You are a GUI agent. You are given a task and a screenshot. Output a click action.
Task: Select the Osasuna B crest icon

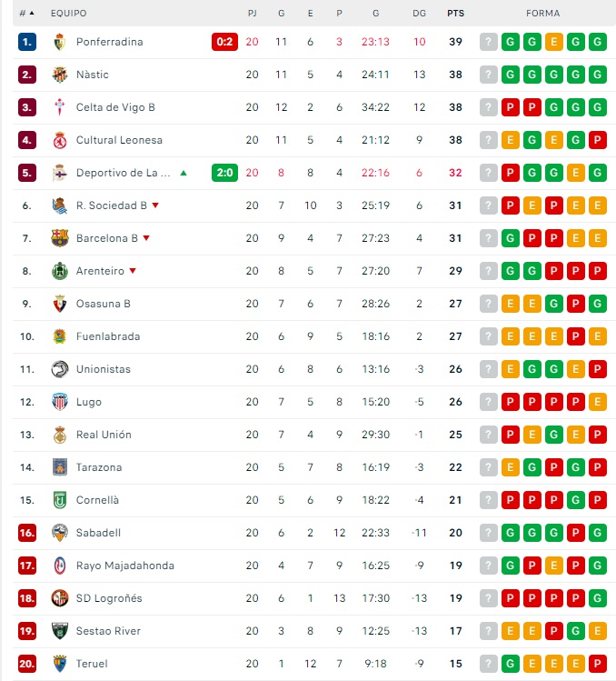click(x=60, y=304)
